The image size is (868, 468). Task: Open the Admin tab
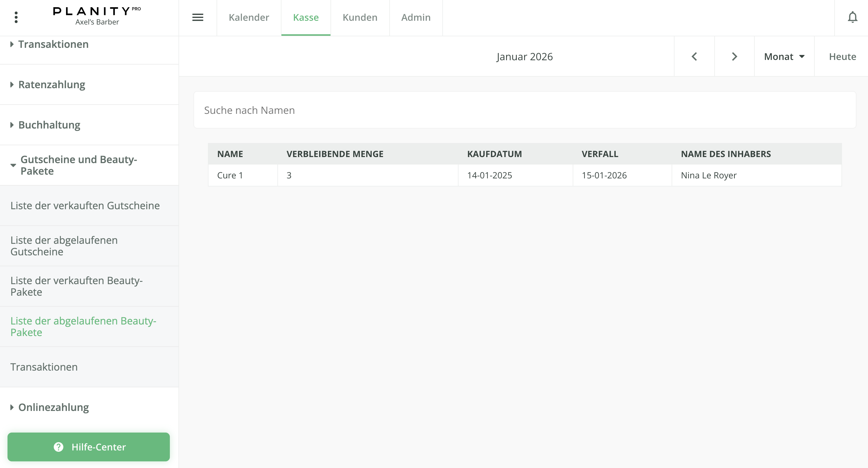click(x=416, y=17)
